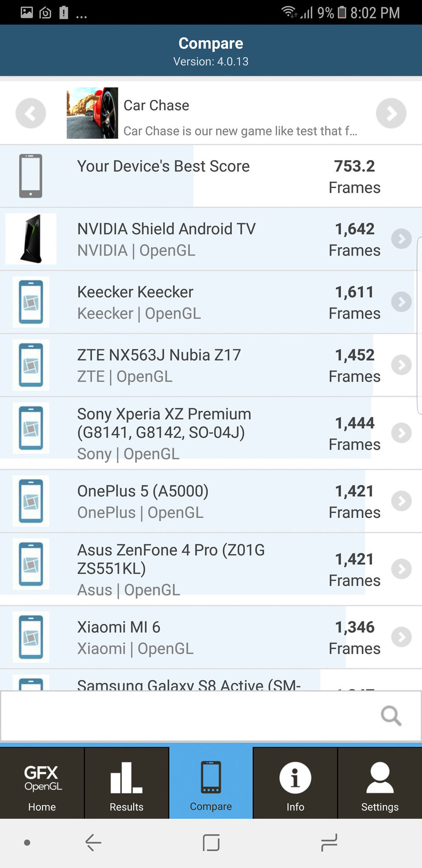This screenshot has width=422, height=868.
Task: Open the Car Chase test thumbnail
Action: 92,113
